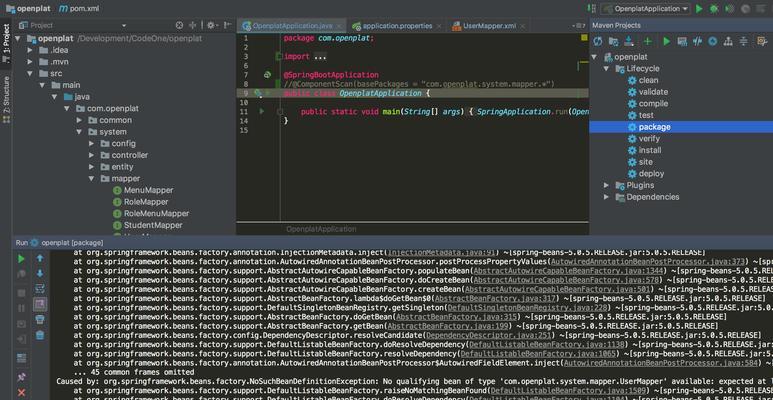Jump up the stack trace with up arrow
773x400 pixels.
40,258
